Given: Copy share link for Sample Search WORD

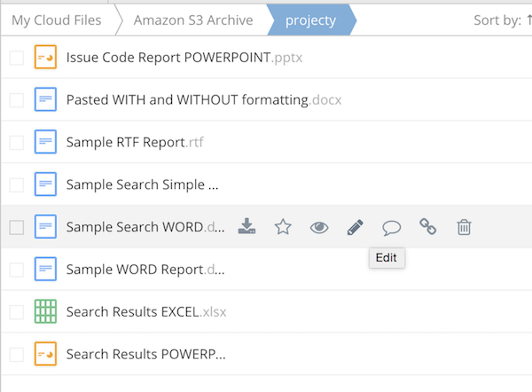Looking at the screenshot, I should 427,228.
